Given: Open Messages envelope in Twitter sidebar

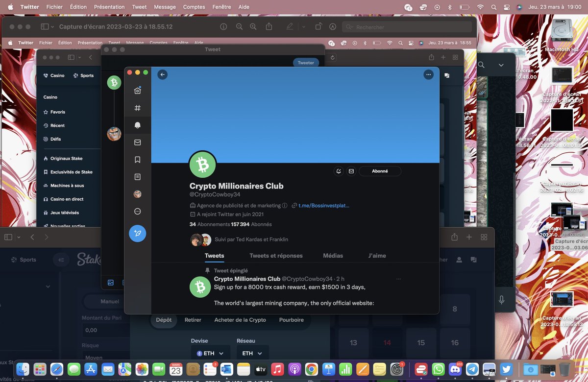Looking at the screenshot, I should [138, 142].
